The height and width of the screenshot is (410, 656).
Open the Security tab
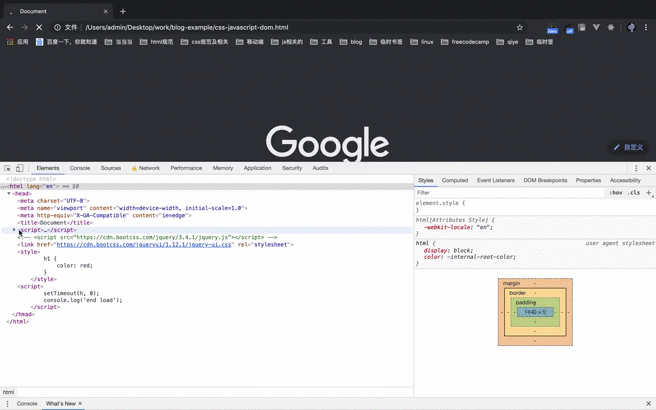click(292, 168)
